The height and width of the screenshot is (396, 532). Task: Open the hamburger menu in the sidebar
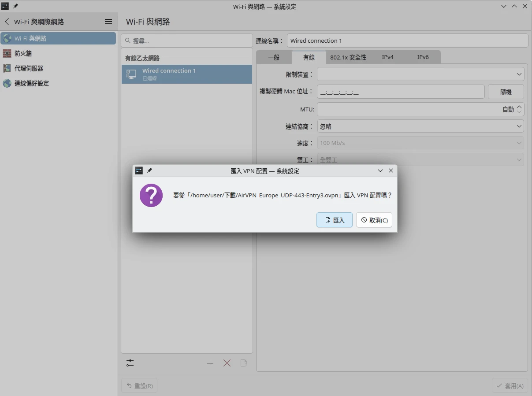point(108,21)
